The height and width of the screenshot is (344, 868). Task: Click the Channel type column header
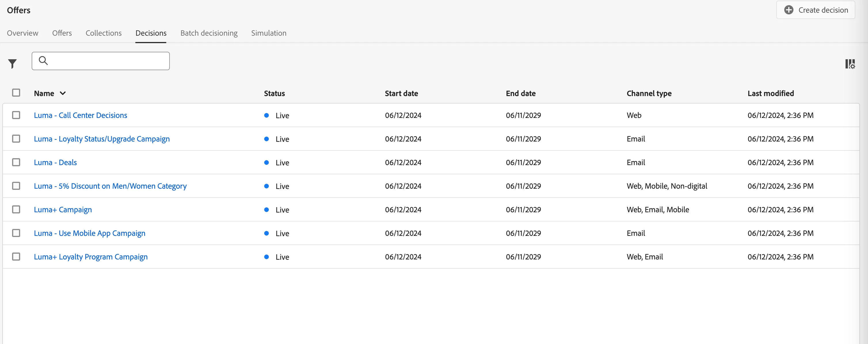(x=649, y=93)
